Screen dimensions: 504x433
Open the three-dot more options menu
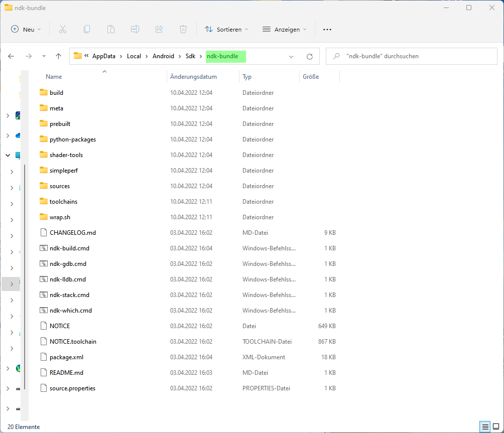click(327, 30)
